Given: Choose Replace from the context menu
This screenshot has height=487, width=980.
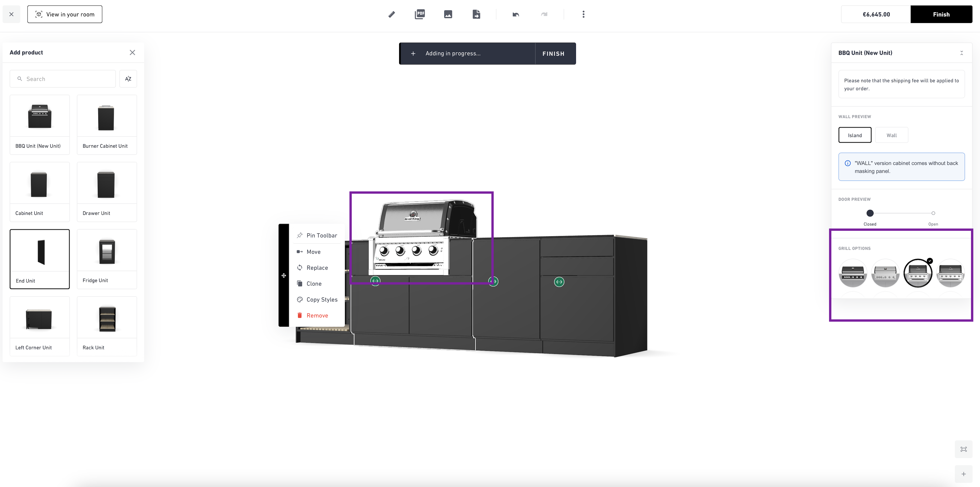Looking at the screenshot, I should pyautogui.click(x=317, y=268).
